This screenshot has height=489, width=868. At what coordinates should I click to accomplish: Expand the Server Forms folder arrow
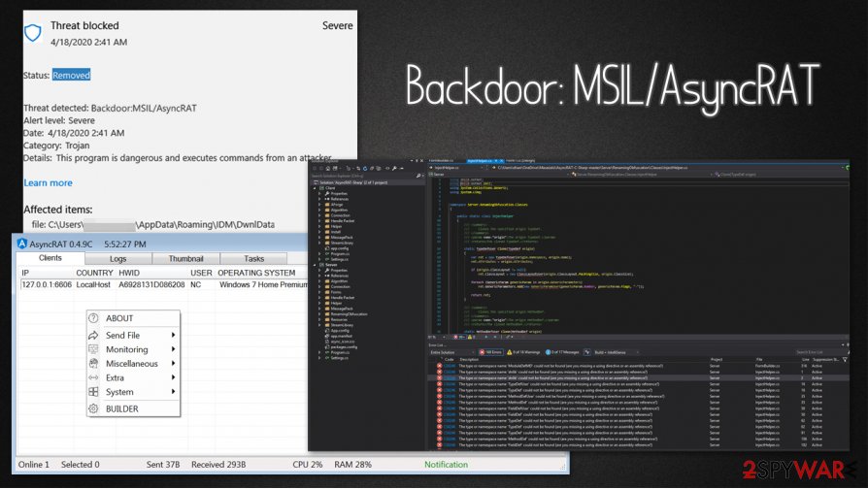(319, 292)
